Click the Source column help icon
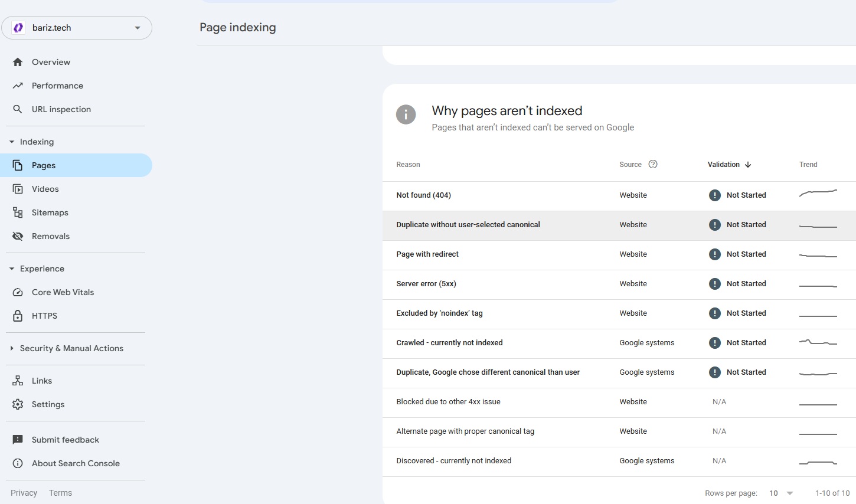The height and width of the screenshot is (504, 856). click(x=653, y=165)
